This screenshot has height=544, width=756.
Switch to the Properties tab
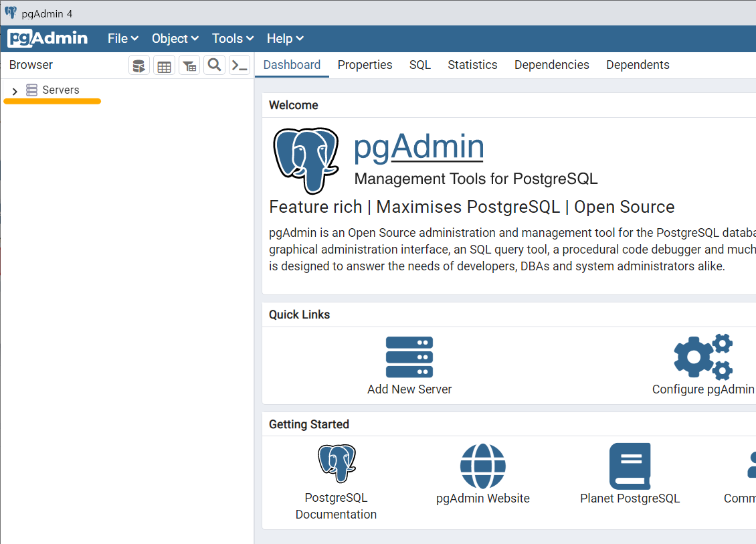tap(365, 65)
